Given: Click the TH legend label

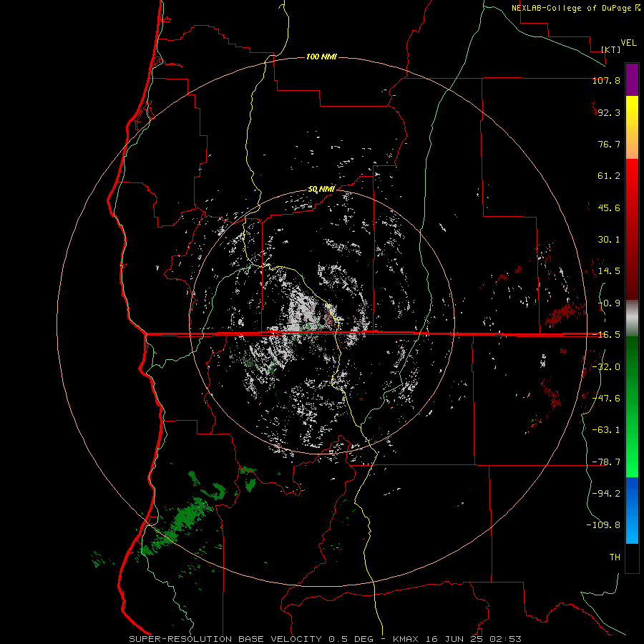Looking at the screenshot, I should (x=615, y=557).
